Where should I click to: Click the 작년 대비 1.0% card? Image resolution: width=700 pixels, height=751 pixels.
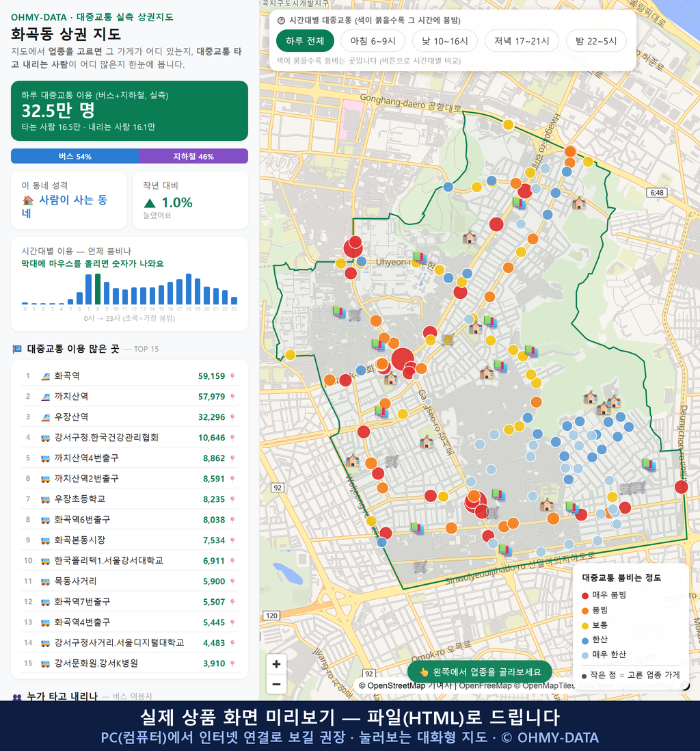tap(190, 200)
